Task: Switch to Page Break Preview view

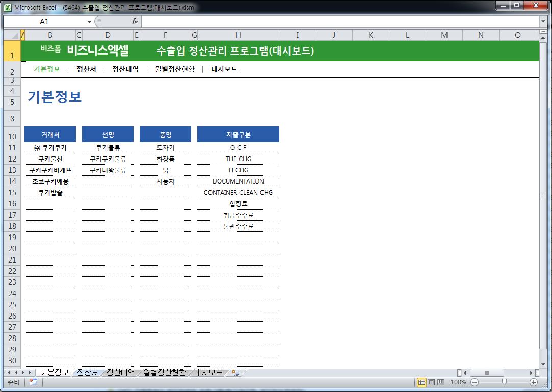Action: [441, 382]
